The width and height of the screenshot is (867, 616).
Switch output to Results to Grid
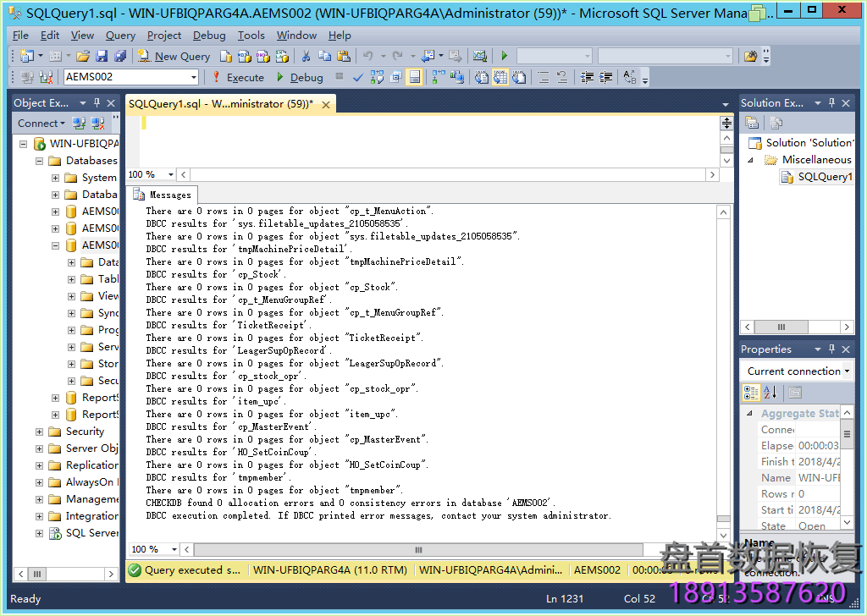tap(500, 77)
